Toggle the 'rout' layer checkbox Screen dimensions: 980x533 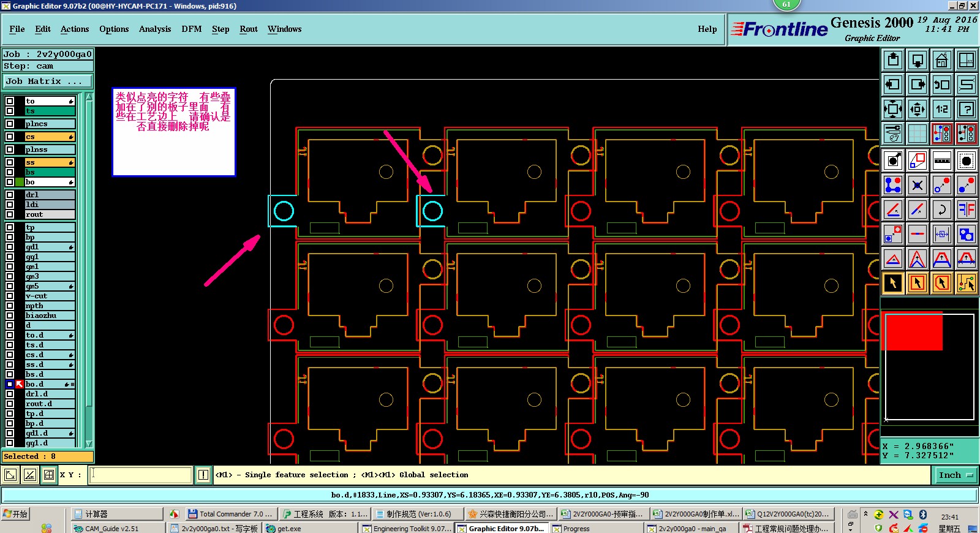(10, 214)
